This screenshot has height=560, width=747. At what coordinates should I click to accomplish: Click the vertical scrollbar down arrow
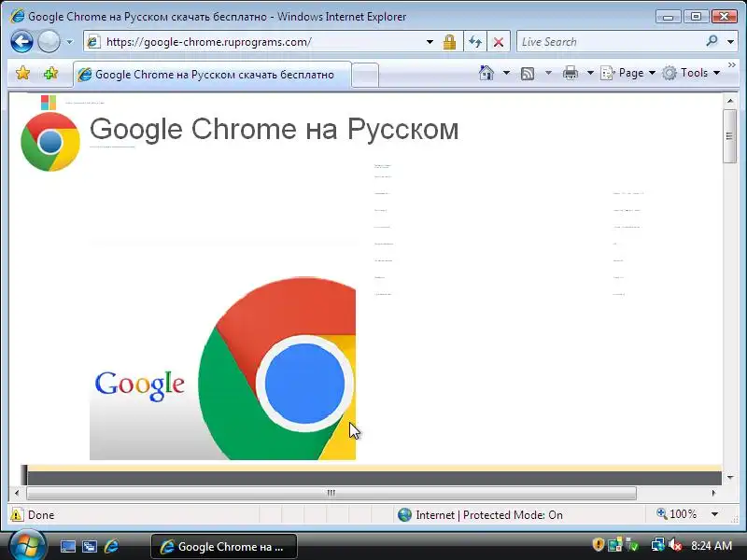tap(730, 478)
